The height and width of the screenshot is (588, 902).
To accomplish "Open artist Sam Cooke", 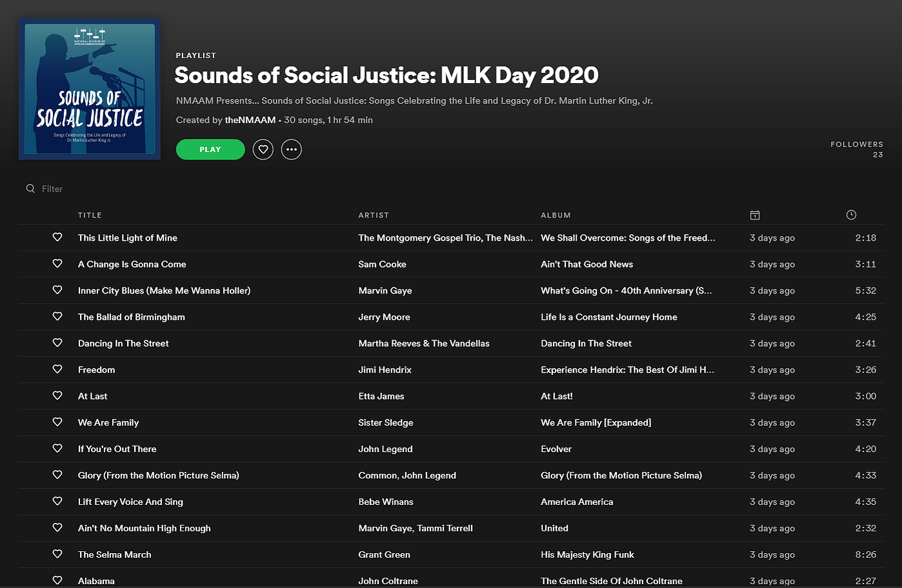I will click(x=382, y=264).
